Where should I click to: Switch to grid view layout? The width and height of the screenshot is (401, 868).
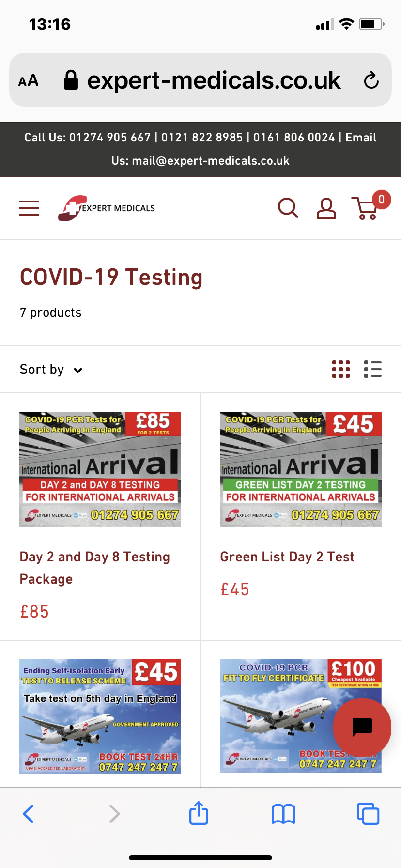point(341,369)
